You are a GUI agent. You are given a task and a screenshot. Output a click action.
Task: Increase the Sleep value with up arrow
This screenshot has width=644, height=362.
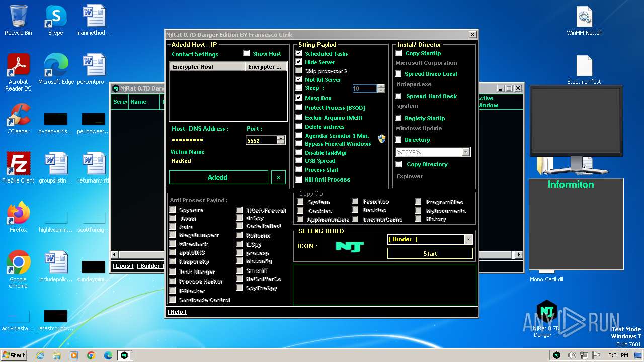381,86
